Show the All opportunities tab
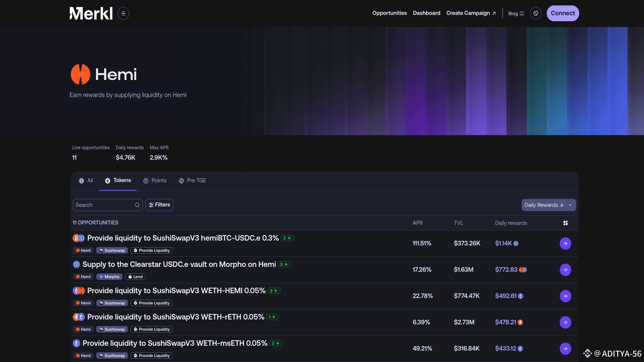644x362 pixels. pos(86,181)
